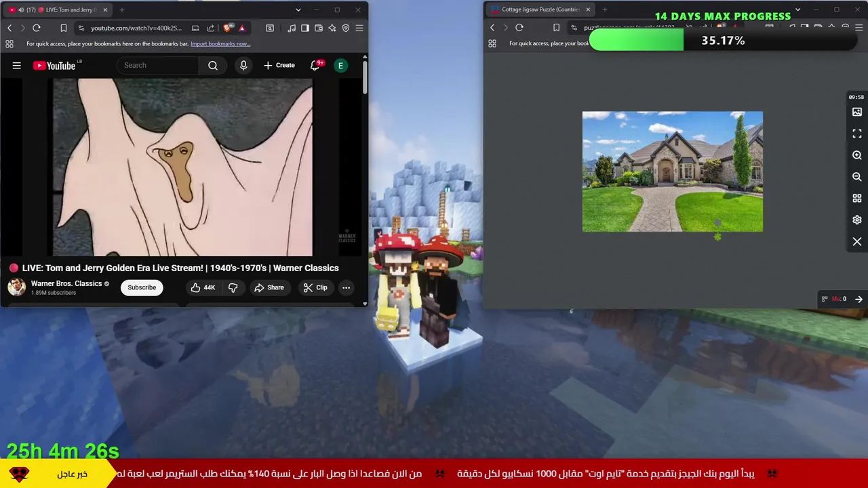Click the YouTube search magnifier button
868x488 pixels.
(x=213, y=65)
